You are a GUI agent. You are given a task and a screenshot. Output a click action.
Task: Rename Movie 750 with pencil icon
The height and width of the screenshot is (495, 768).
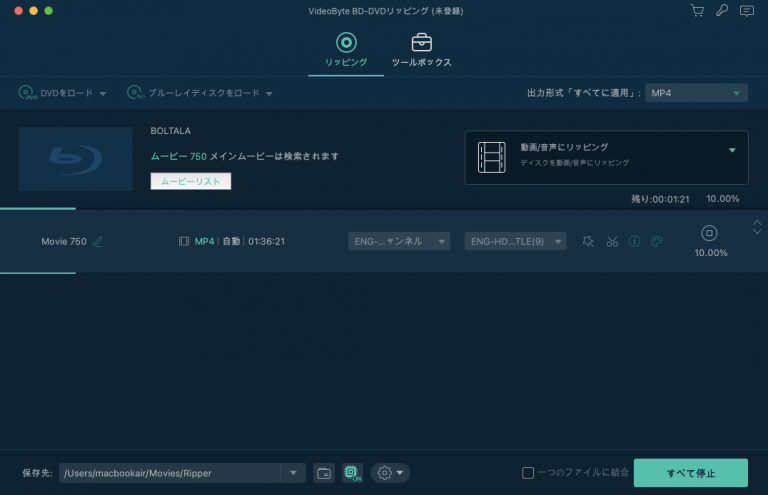(98, 241)
